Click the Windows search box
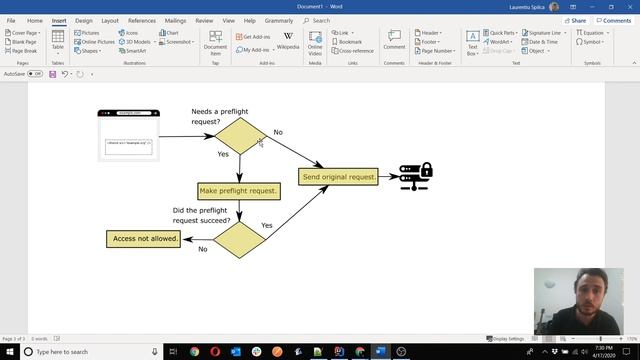Screen dimensions: 640x360 92,351
